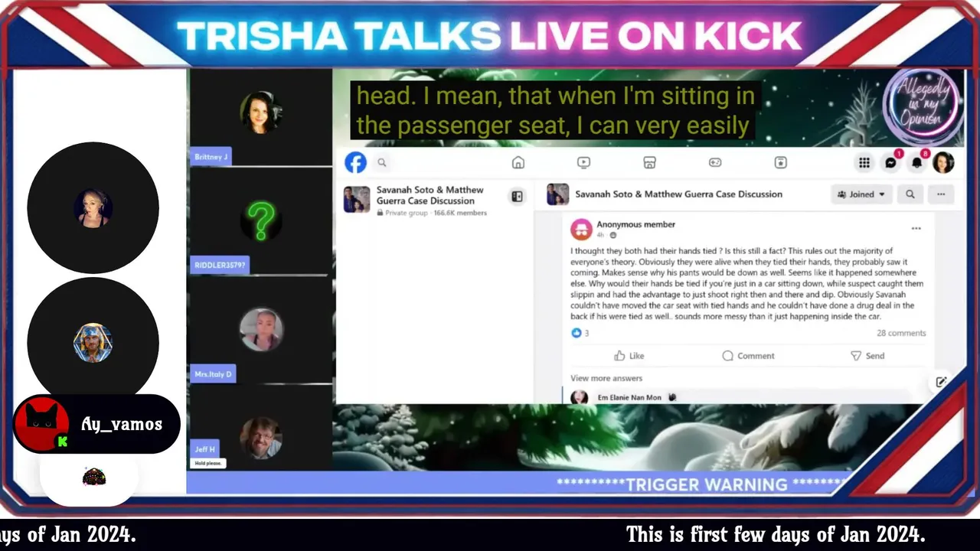Click the Jeff H name label
The image size is (980, 551).
click(204, 449)
